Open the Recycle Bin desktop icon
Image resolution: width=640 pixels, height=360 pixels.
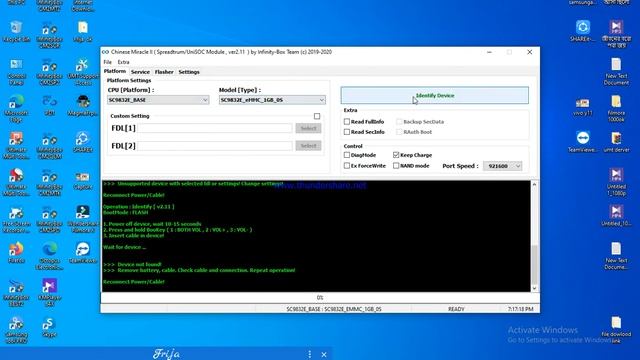click(x=16, y=31)
